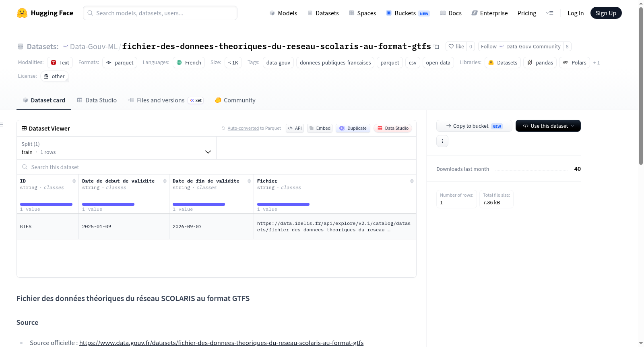Screen dimensions: 644x347
Task: Click Copy to bucket button
Action: point(474,126)
